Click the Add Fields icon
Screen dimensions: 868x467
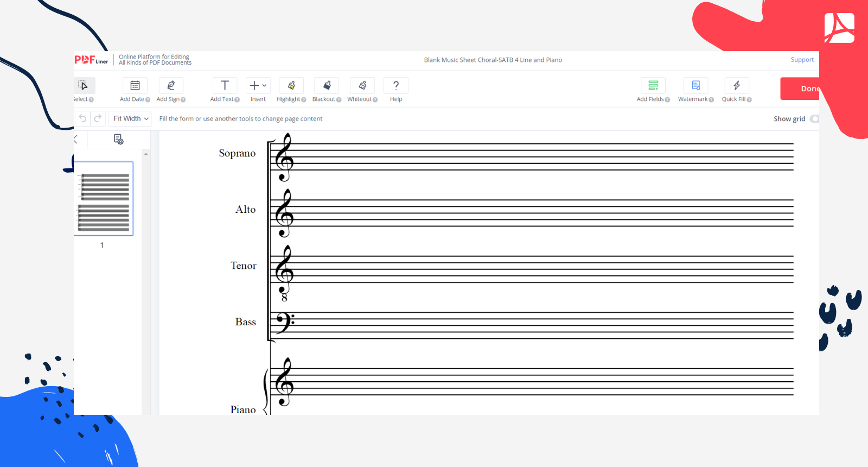(653, 85)
